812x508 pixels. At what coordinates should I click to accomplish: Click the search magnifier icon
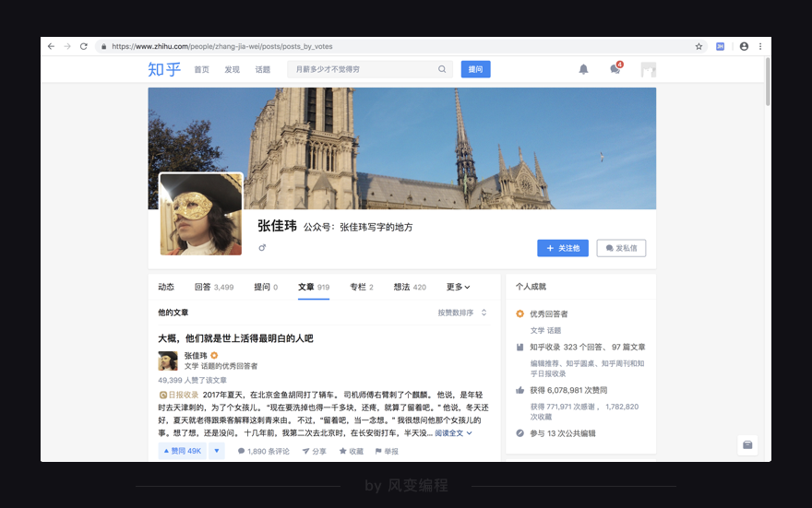[x=442, y=69]
